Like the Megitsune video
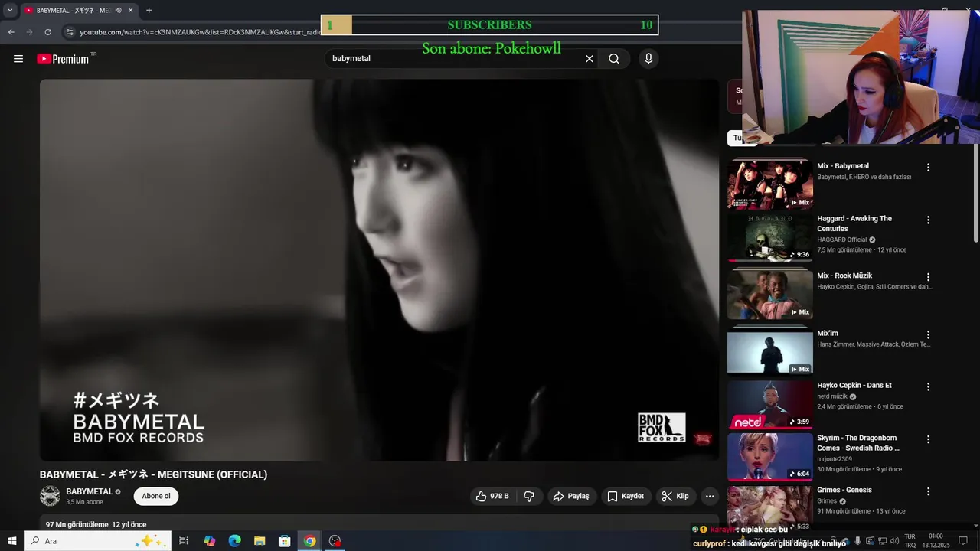Viewport: 980px width, 551px height. (x=492, y=496)
